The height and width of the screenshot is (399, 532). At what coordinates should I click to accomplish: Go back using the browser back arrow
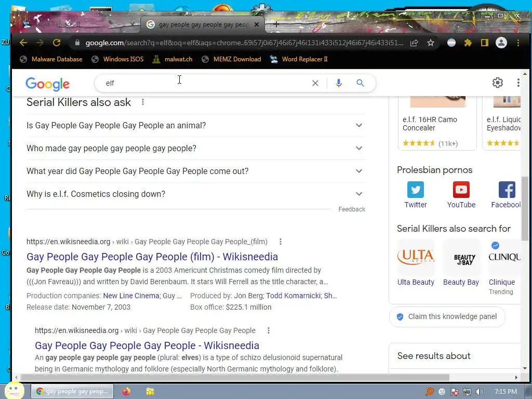pyautogui.click(x=23, y=43)
